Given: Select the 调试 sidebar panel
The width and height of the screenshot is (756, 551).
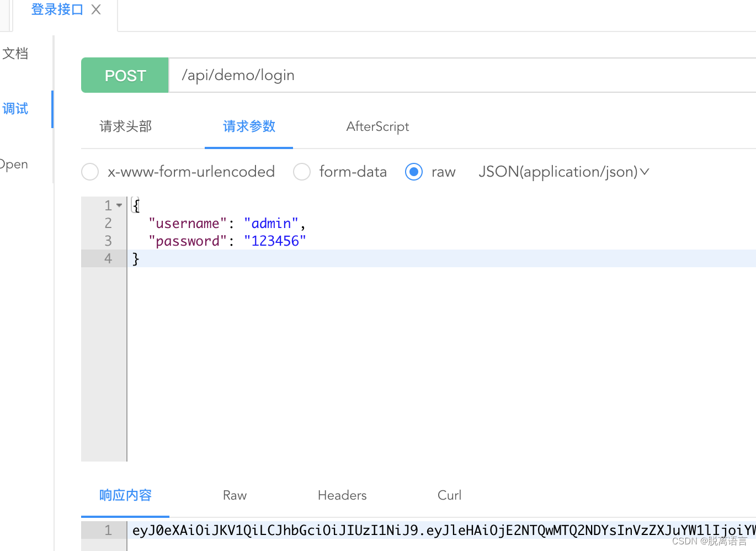Looking at the screenshot, I should point(15,109).
